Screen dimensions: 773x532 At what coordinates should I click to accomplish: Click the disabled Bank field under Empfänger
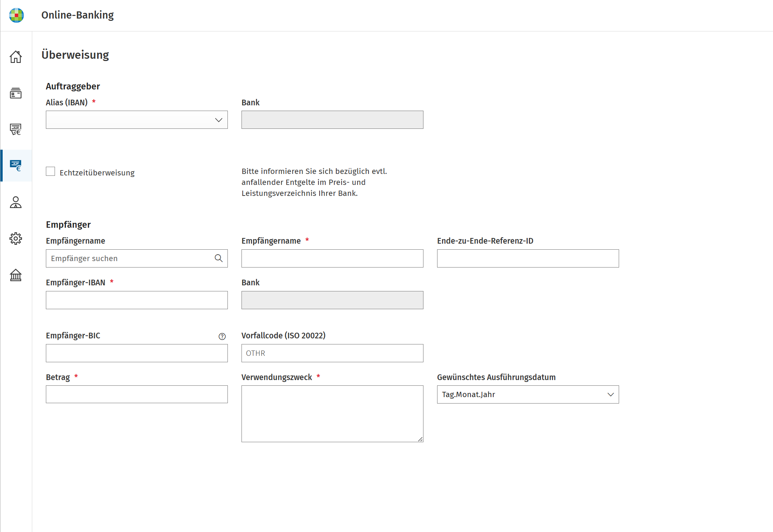coord(332,300)
